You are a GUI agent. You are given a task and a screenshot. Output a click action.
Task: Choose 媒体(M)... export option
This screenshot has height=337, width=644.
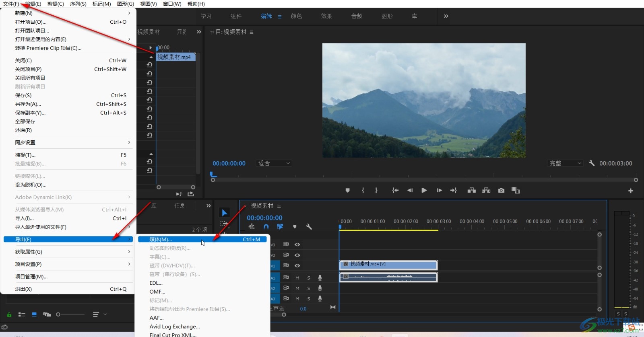202,239
